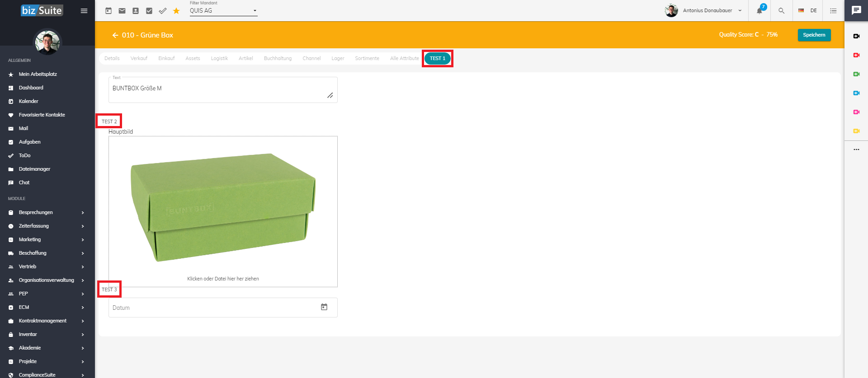
Task: Expand the Organisationsverwaltung module
Action: click(x=47, y=280)
